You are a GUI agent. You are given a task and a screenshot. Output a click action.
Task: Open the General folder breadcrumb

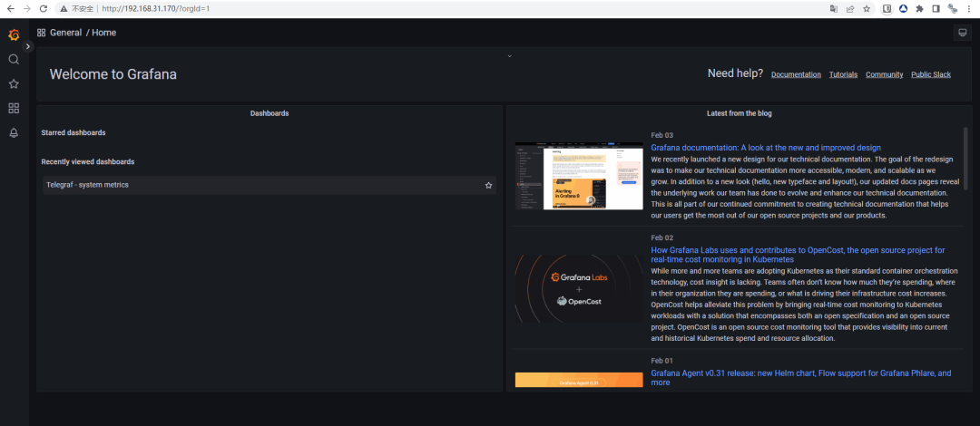[x=65, y=33]
